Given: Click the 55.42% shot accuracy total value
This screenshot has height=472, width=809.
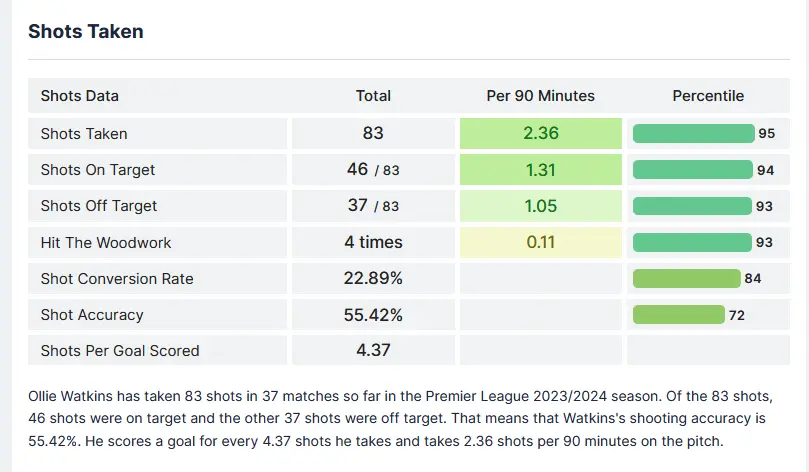Looking at the screenshot, I should pyautogui.click(x=373, y=315).
